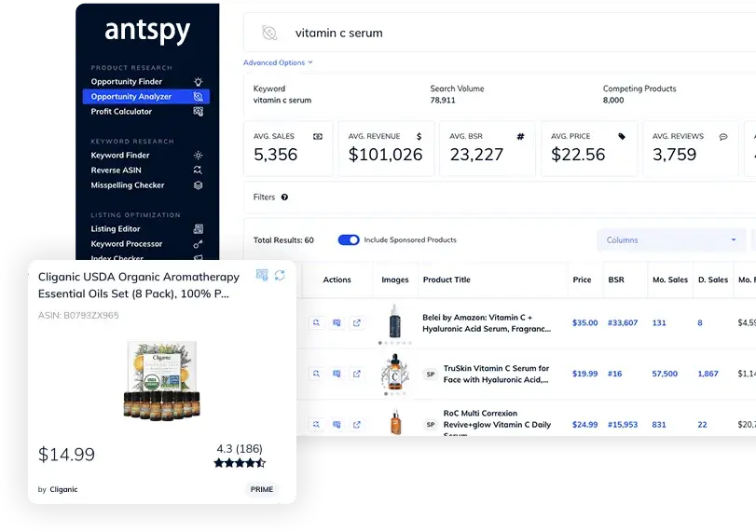
Task: Click daily sales value 1,867
Action: coord(708,374)
